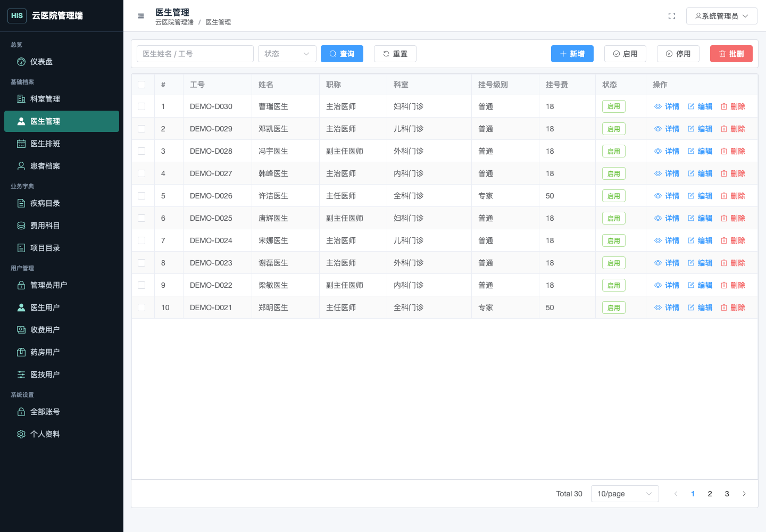Click the 药房用户 medicine box icon
Screen dimensions: 766x532
(21, 352)
